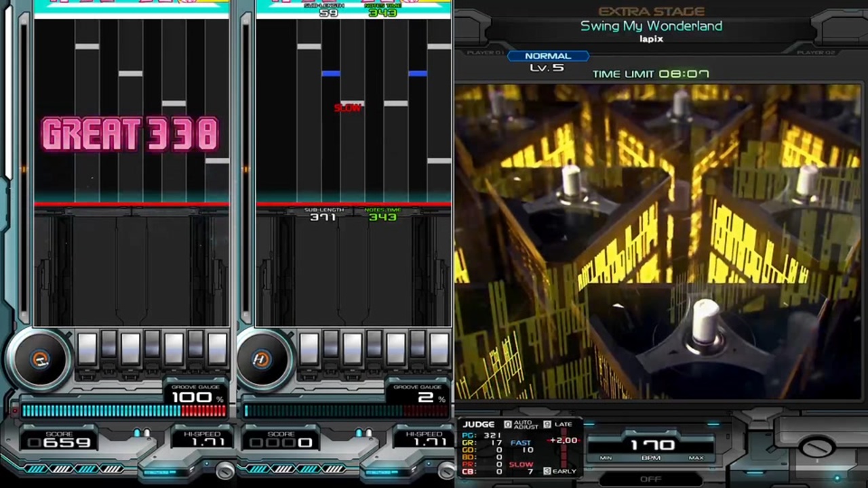Screen dimensions: 868x488
Task: Select the NORMAL difficulty tab
Action: coord(548,56)
